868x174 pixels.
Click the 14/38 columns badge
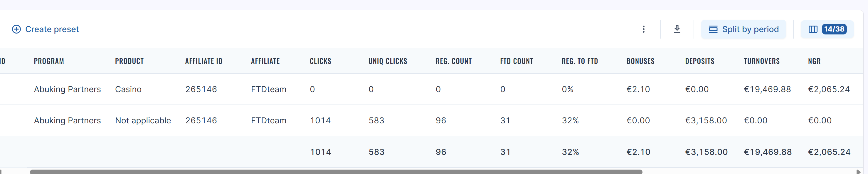click(834, 29)
